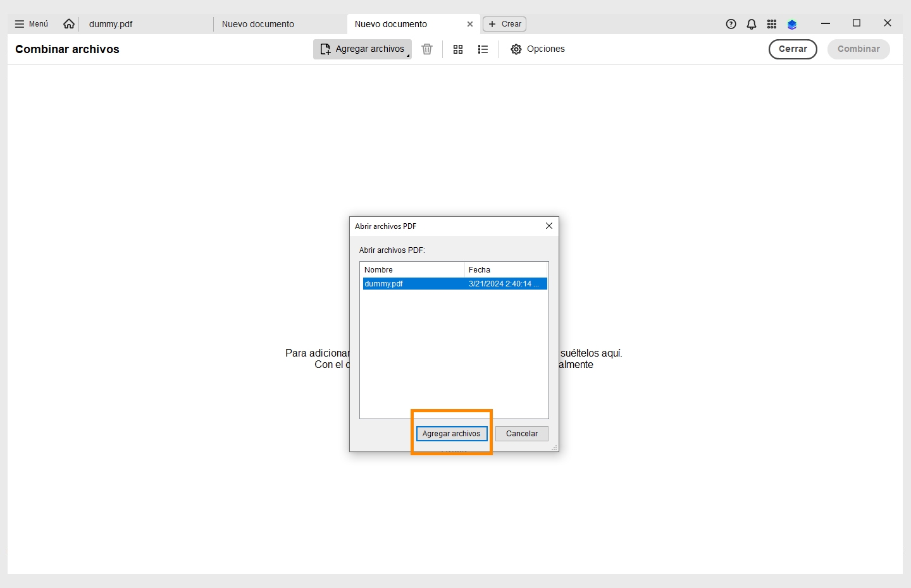
Task: Click the blue layered account icon
Action: (x=792, y=25)
